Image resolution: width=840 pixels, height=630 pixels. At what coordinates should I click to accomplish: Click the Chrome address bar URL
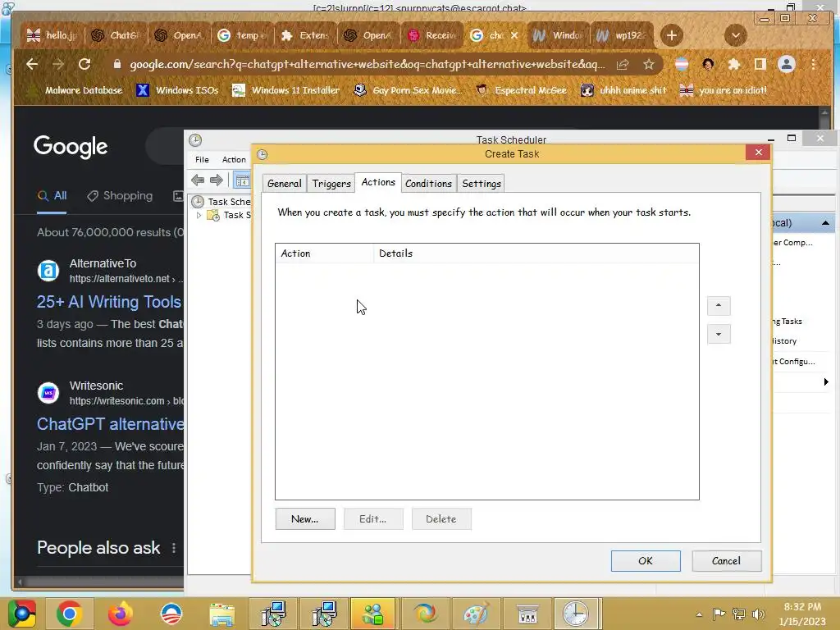pos(367,65)
